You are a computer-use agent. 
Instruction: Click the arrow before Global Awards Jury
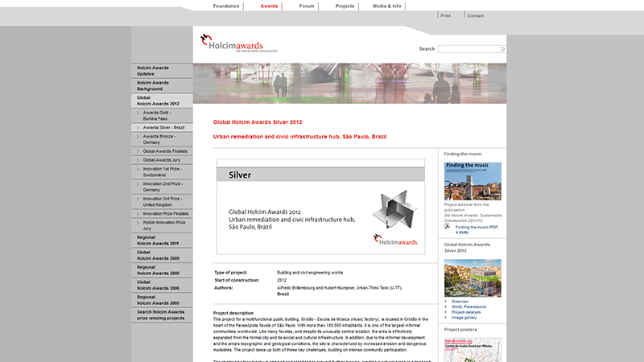point(138,160)
